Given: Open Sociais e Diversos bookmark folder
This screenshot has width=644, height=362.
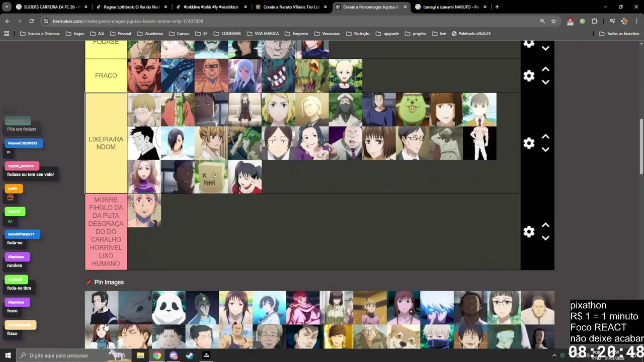Looking at the screenshot, I should (x=40, y=33).
